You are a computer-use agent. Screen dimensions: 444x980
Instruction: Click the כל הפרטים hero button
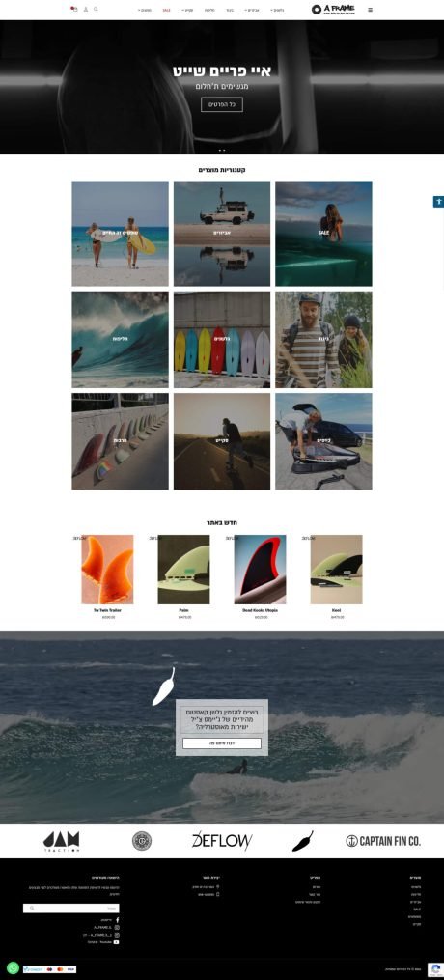coord(222,104)
